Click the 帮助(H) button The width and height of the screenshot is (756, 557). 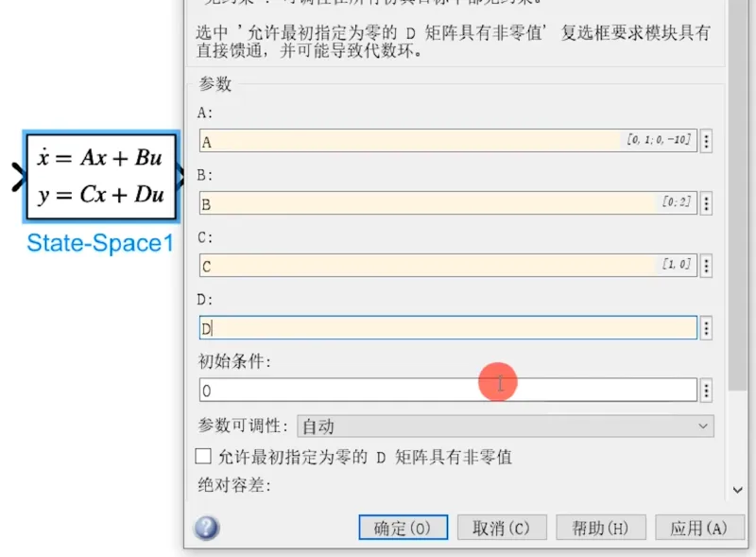601,527
